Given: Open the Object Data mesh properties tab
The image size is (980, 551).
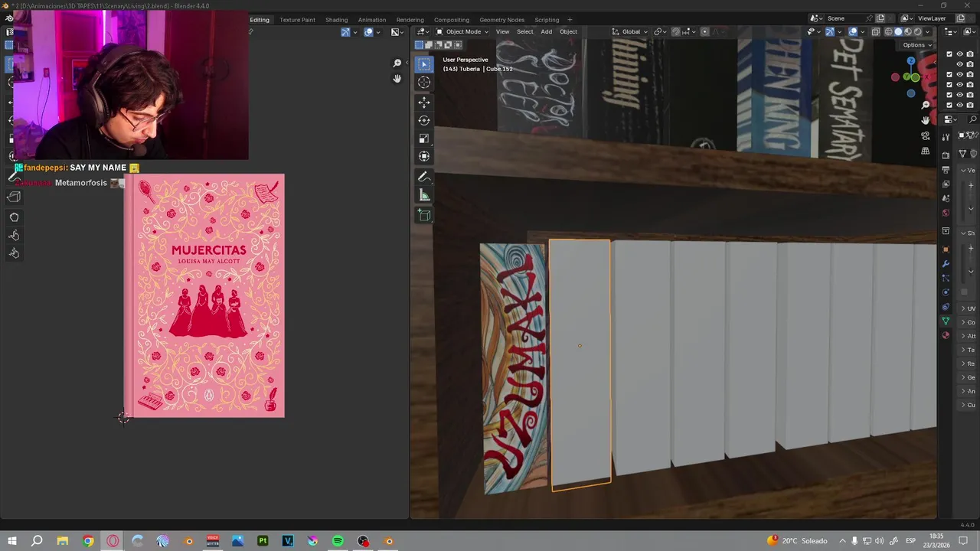Looking at the screenshot, I should (x=946, y=321).
